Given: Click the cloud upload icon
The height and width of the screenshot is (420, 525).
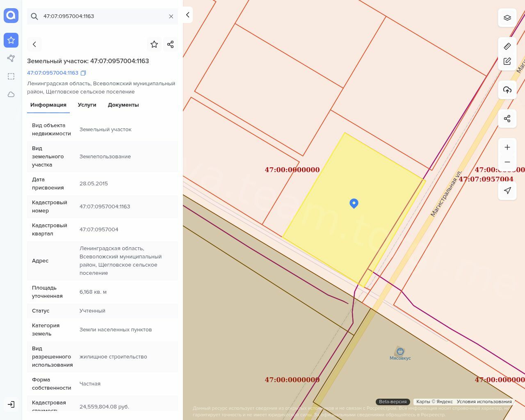Looking at the screenshot, I should click(507, 90).
